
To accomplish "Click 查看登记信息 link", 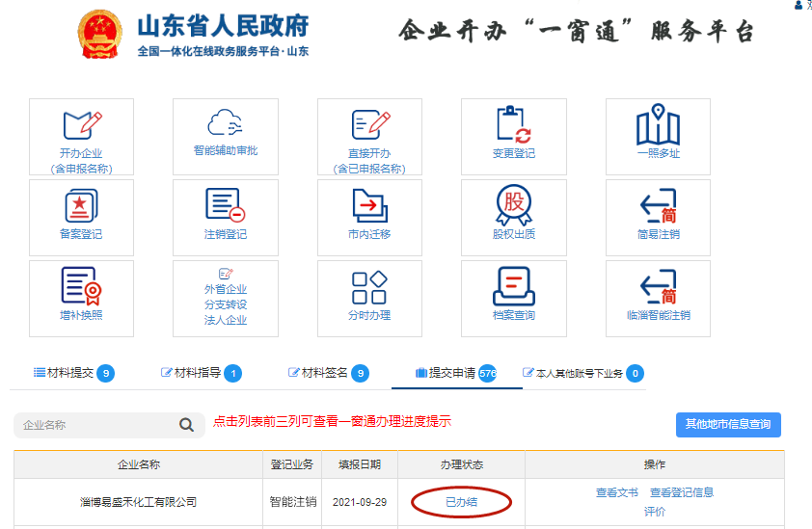I will [x=682, y=492].
